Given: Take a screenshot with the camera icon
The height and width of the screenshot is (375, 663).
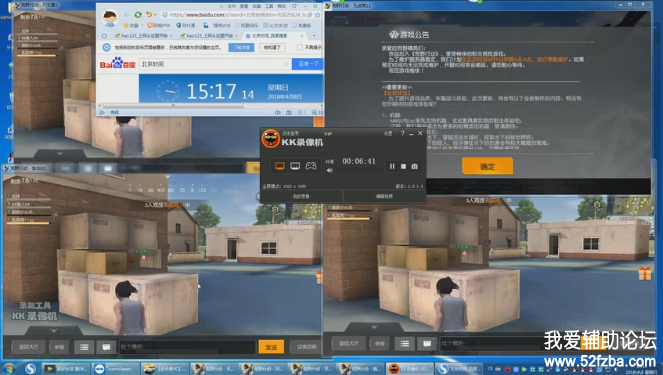Looking at the screenshot, I should pos(415,167).
